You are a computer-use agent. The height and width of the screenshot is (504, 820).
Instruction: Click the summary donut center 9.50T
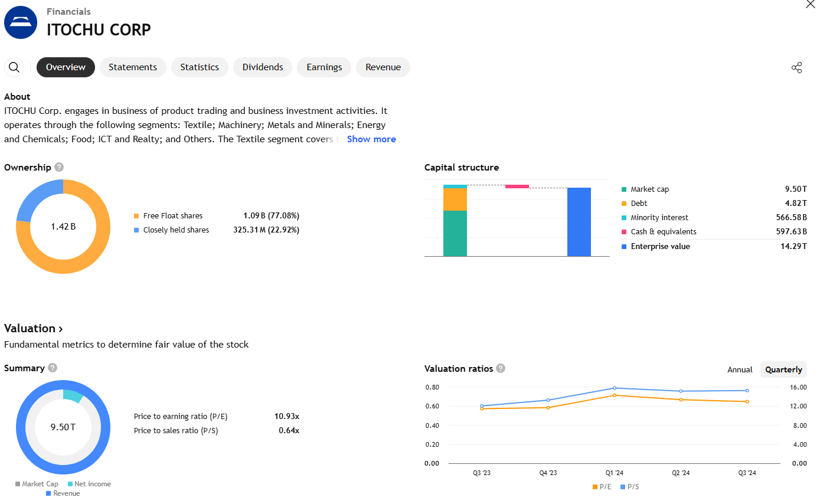63,427
